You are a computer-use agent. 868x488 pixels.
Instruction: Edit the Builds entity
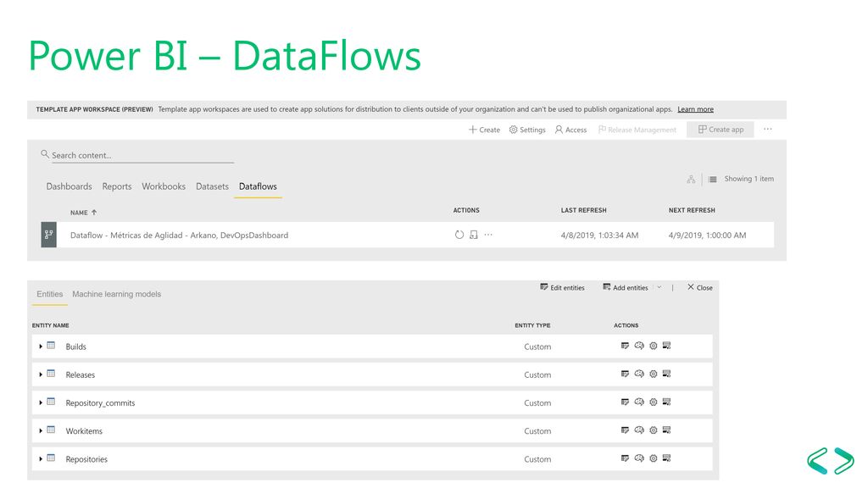point(625,346)
